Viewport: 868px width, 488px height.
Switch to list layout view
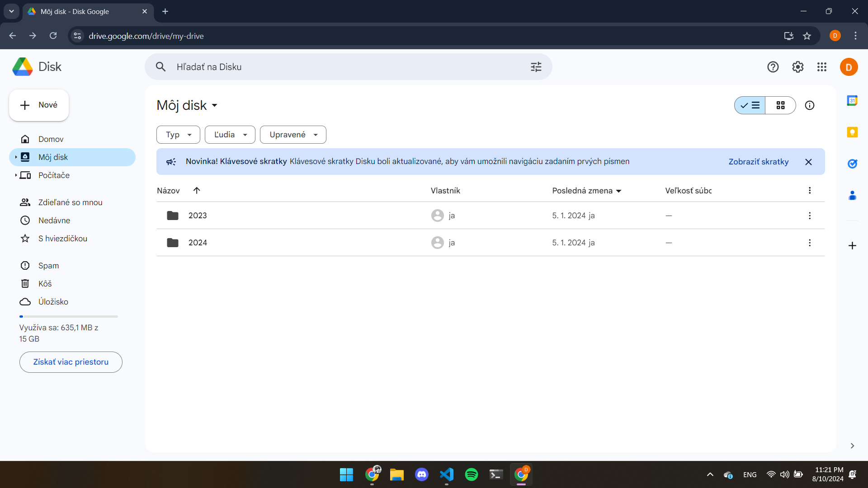click(x=750, y=105)
